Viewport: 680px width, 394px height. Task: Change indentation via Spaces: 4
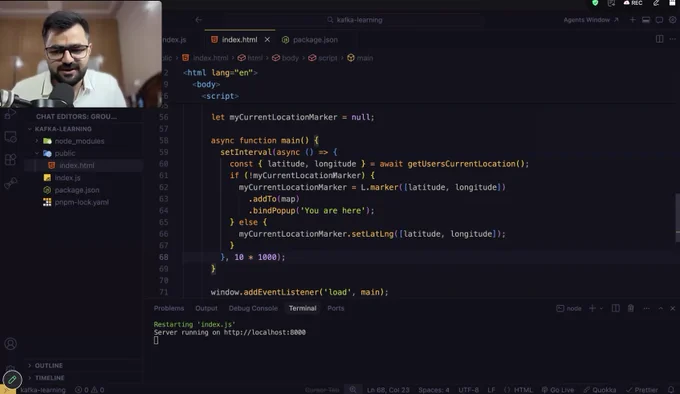point(434,390)
